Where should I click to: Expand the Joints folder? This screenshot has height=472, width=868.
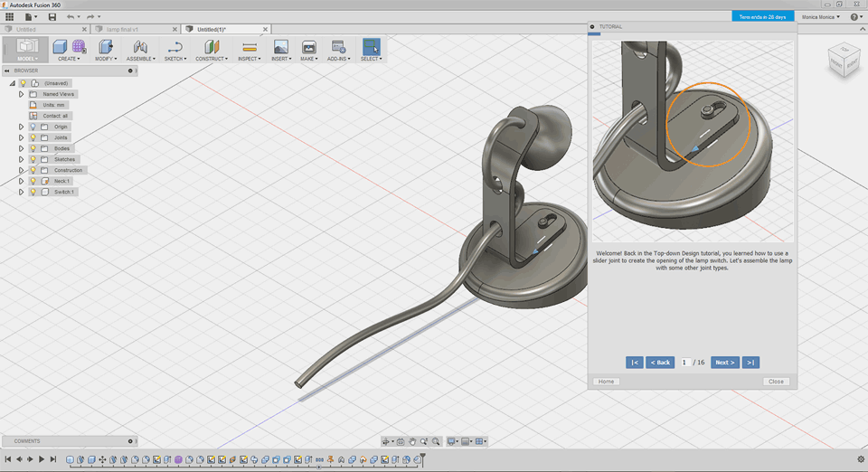point(21,137)
